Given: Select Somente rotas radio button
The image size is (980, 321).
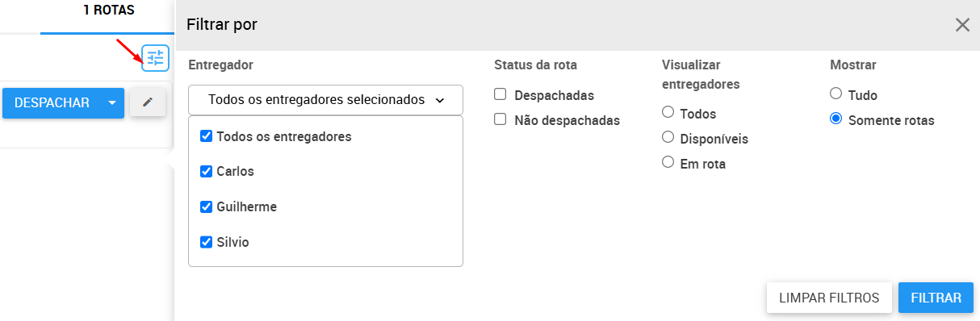Looking at the screenshot, I should click(x=836, y=119).
